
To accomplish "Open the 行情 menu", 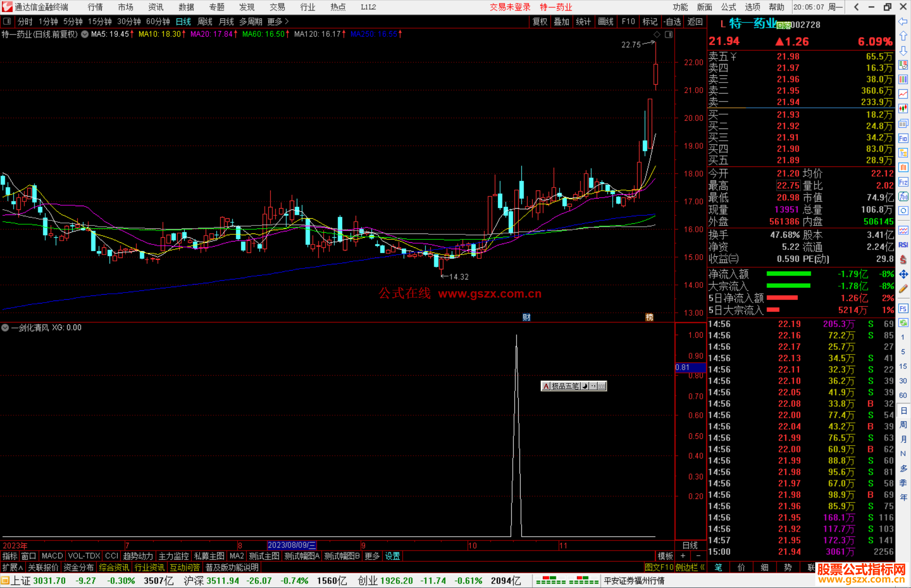I will pos(95,7).
